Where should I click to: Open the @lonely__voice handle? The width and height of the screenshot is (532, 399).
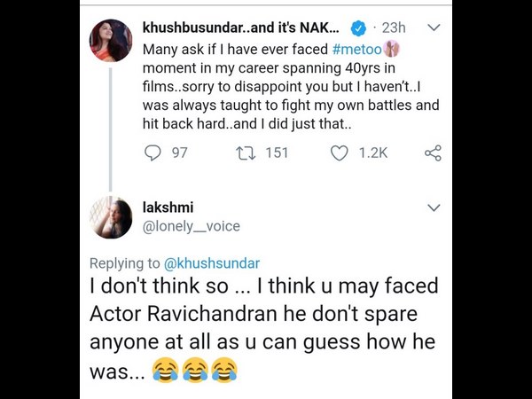coord(191,226)
